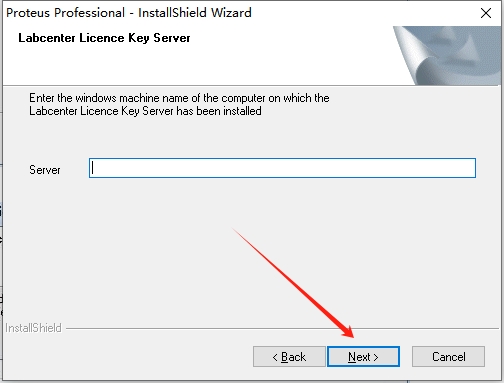Click the separator line beside InstallShield

(x=282, y=329)
